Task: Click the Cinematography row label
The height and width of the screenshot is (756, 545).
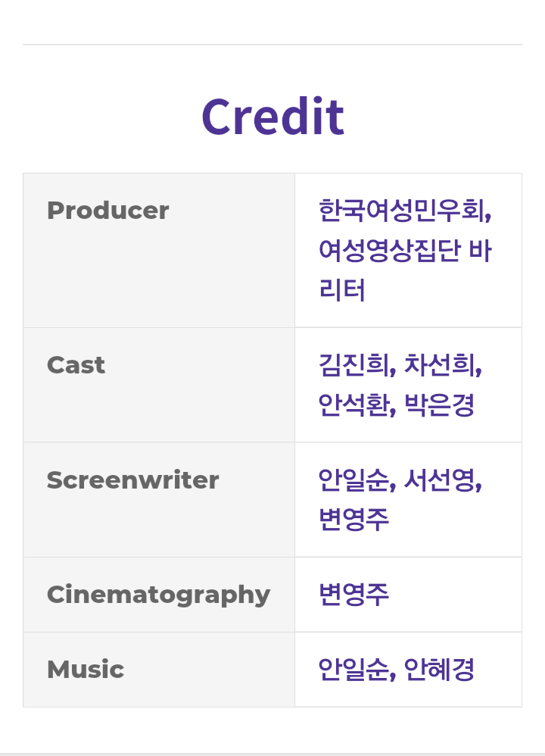Action: (x=158, y=595)
